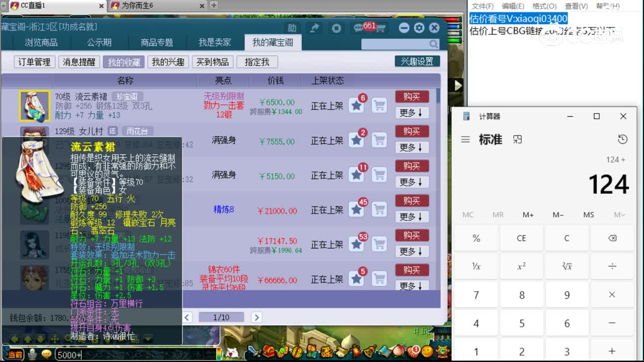This screenshot has height=362, width=644.
Task: Open the 兴趣设置 button
Action: 417,60
